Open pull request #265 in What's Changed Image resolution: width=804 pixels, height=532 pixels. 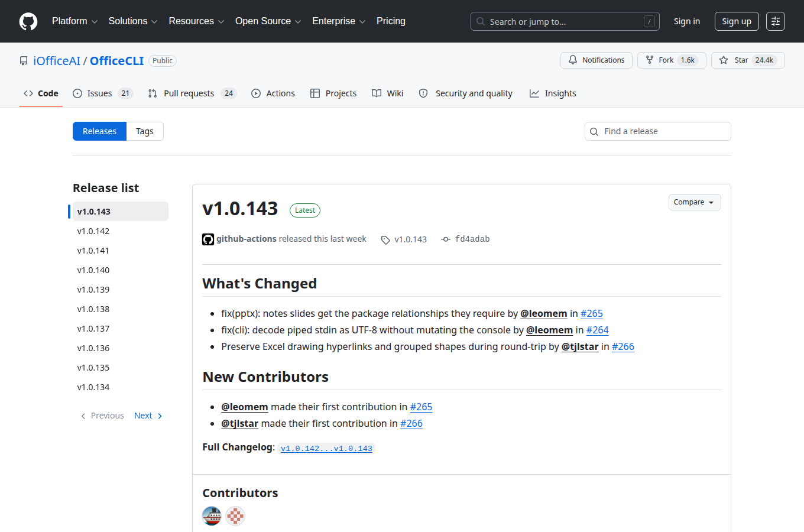coord(592,313)
